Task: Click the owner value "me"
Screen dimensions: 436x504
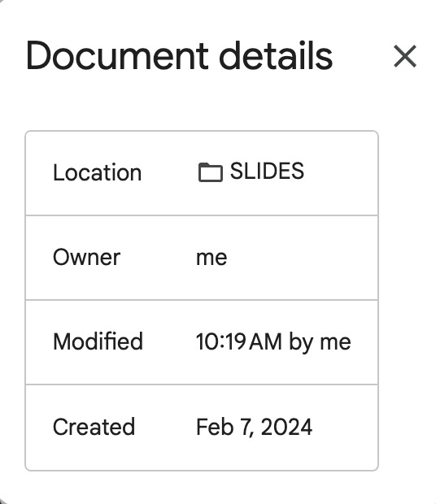Action: (211, 258)
